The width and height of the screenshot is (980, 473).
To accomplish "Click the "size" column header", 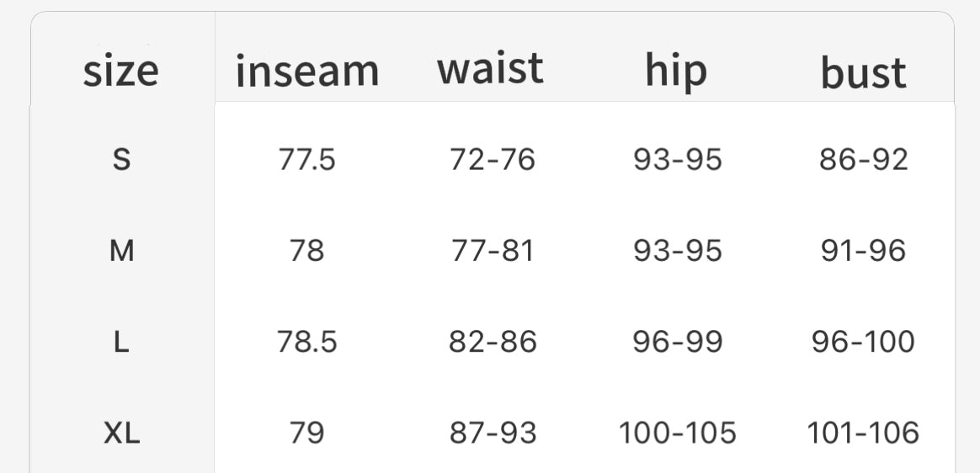I will [121, 71].
